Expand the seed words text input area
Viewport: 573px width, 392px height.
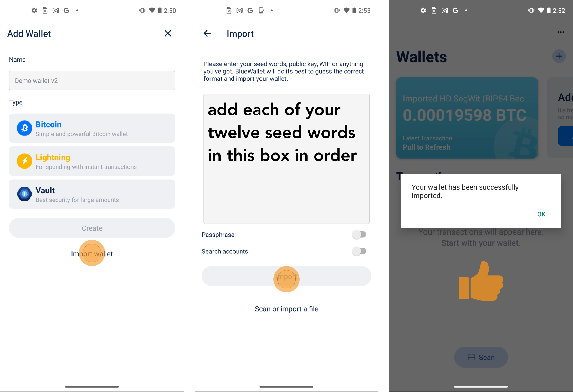click(286, 159)
